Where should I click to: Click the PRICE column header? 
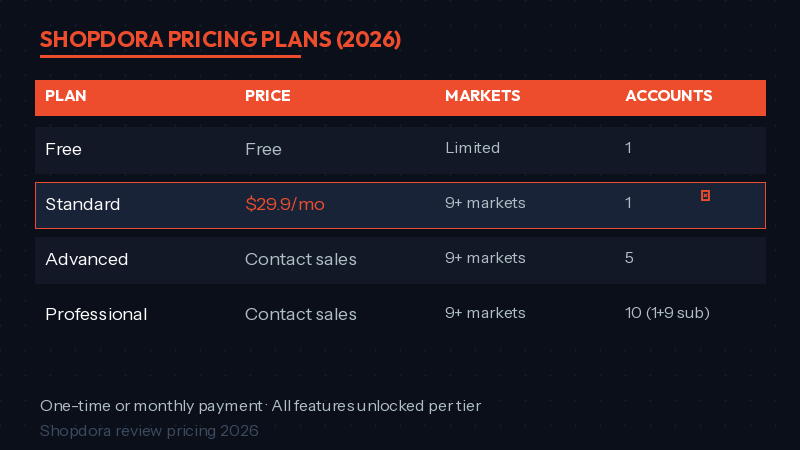(x=267, y=96)
